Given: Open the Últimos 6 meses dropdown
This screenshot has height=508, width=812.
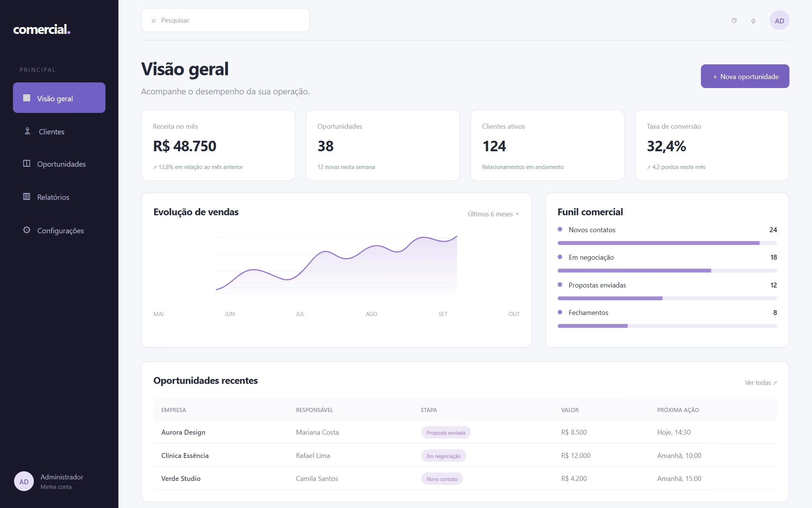Looking at the screenshot, I should coord(493,214).
